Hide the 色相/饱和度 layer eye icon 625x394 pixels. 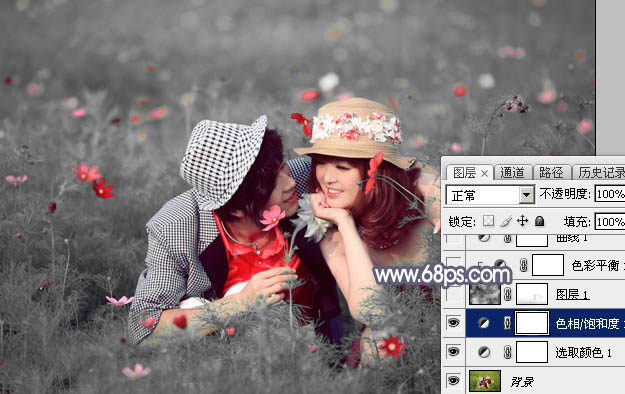(x=453, y=322)
